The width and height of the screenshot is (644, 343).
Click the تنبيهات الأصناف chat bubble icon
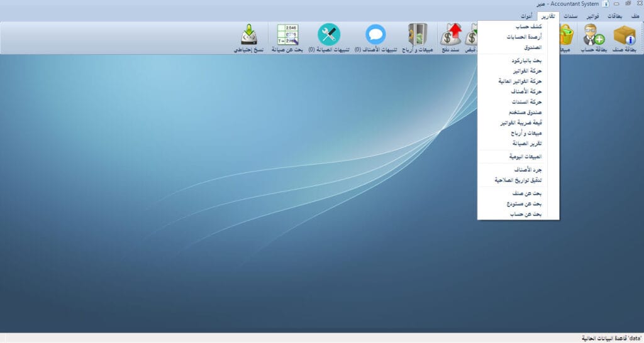pos(375,35)
